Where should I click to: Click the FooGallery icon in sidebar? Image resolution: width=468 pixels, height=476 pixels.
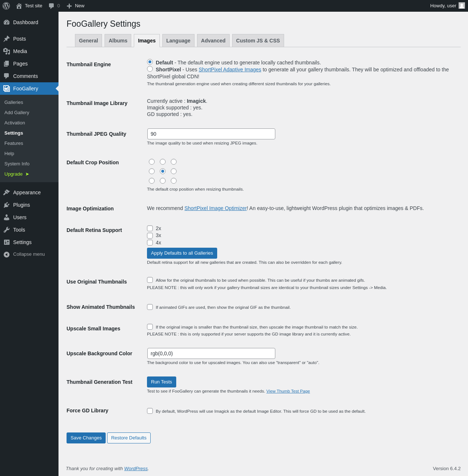7,89
